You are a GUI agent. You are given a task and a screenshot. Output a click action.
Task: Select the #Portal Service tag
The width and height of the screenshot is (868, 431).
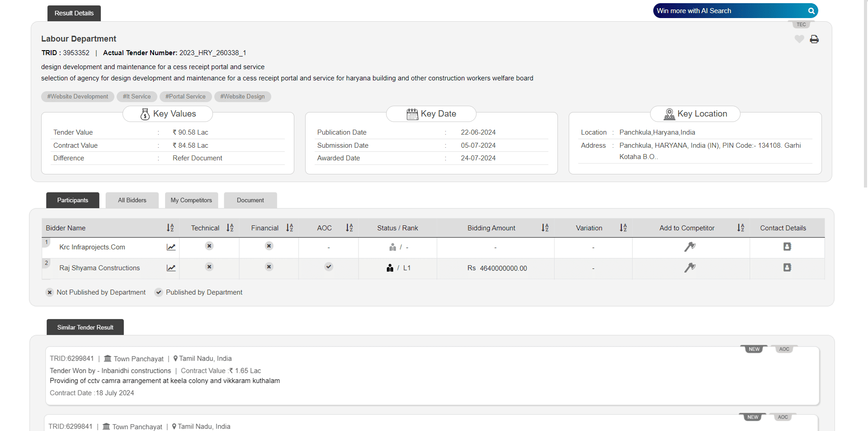[185, 97]
